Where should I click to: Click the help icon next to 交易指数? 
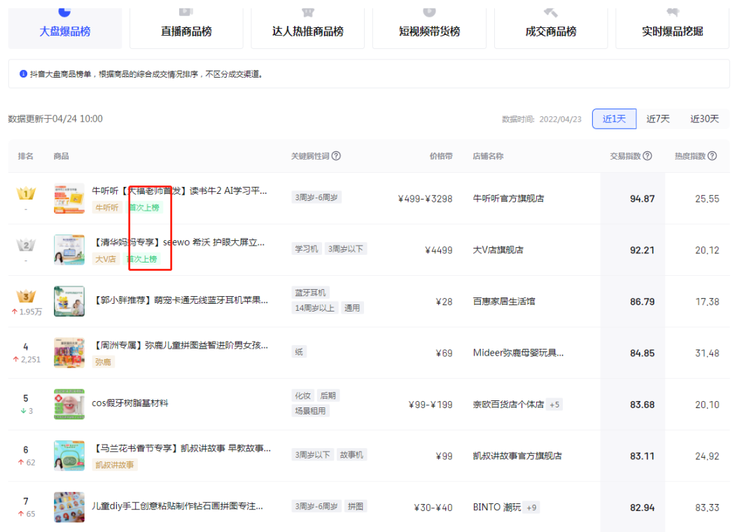click(647, 156)
